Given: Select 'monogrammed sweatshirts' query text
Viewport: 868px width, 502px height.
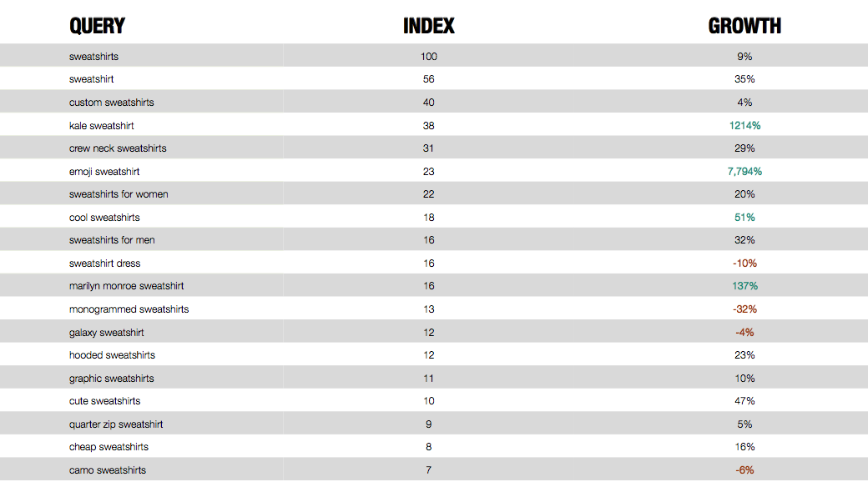Looking at the screenshot, I should [129, 309].
